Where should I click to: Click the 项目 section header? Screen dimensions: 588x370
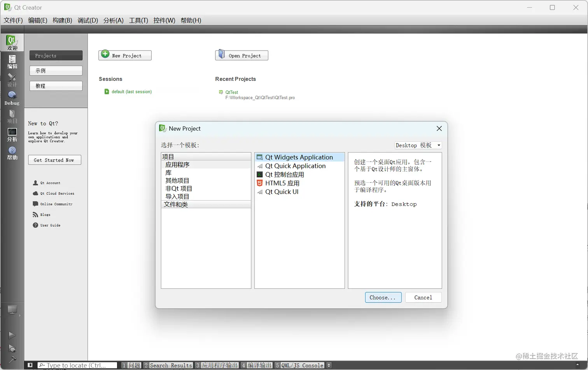[x=206, y=157]
